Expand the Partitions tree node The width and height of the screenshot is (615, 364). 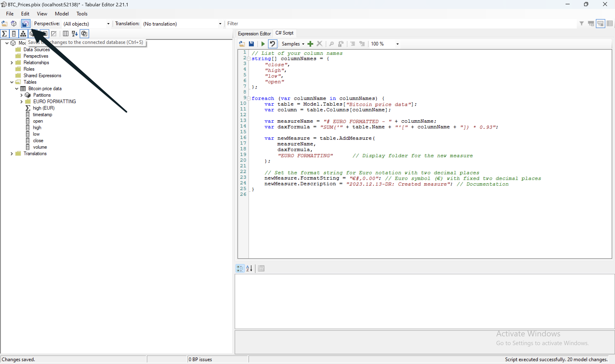[22, 95]
